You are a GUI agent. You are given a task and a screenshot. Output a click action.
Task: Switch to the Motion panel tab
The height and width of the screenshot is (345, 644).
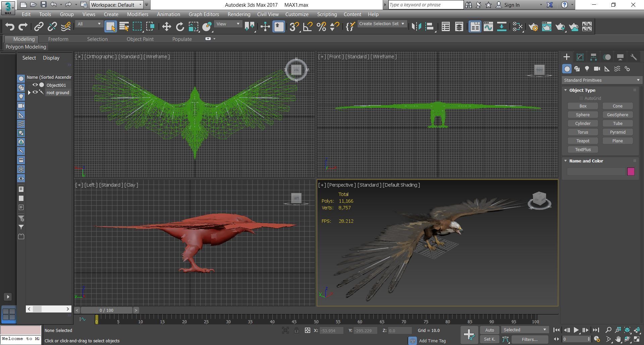(x=607, y=57)
